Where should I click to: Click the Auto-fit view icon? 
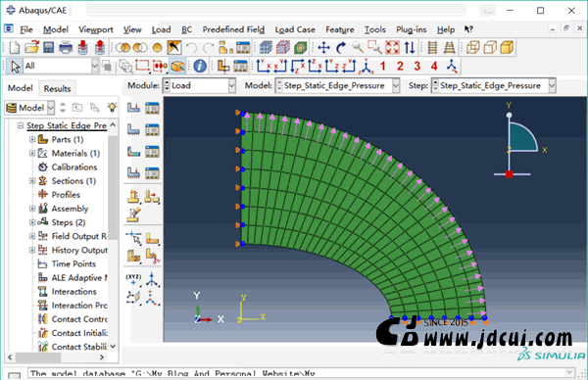tap(392, 48)
